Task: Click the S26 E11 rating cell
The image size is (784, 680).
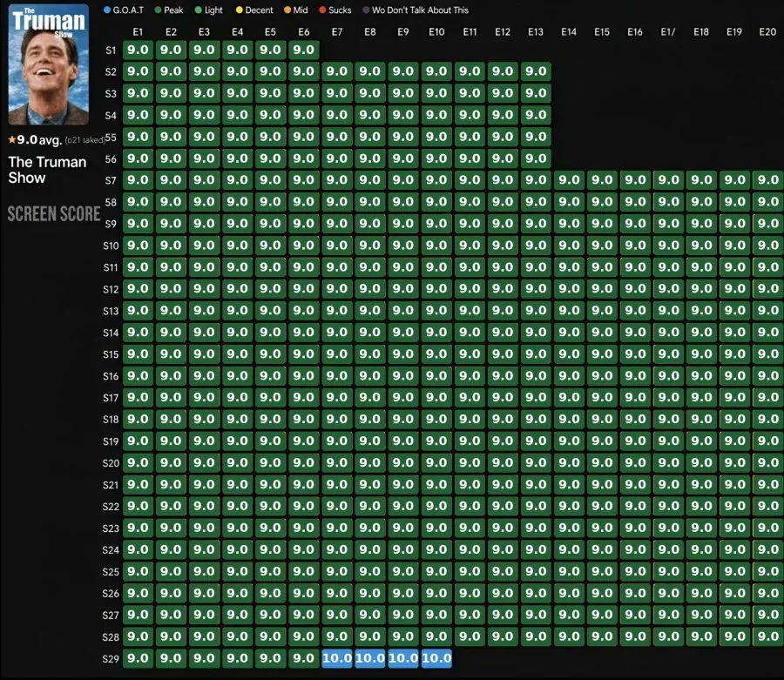Action: [x=470, y=593]
